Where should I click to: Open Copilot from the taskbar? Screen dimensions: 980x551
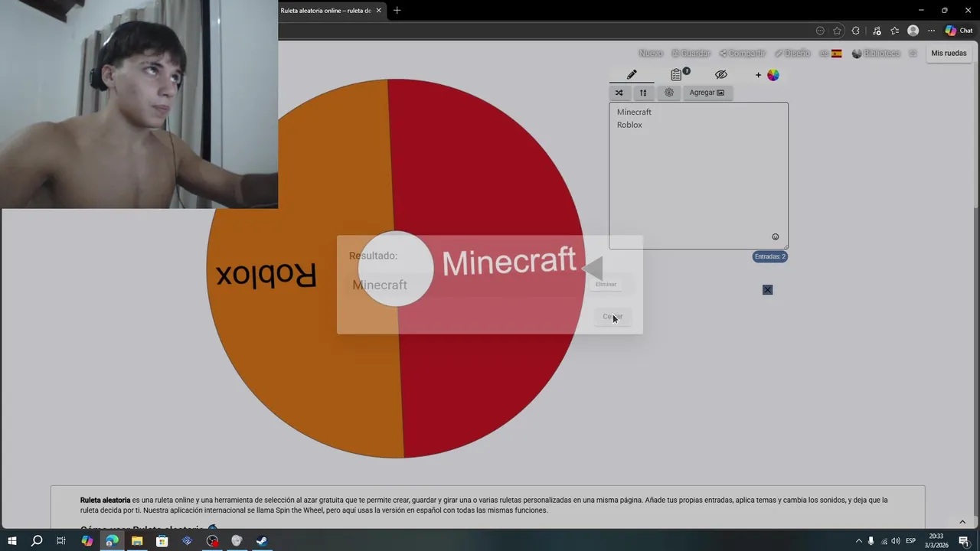[87, 541]
